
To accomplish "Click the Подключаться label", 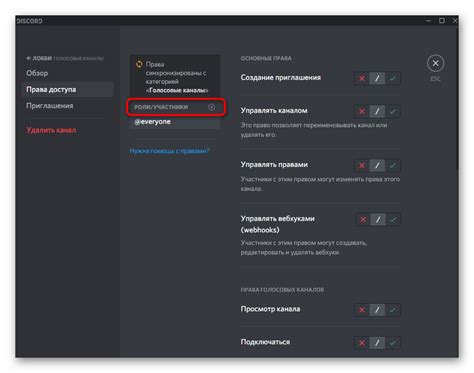I will point(265,342).
